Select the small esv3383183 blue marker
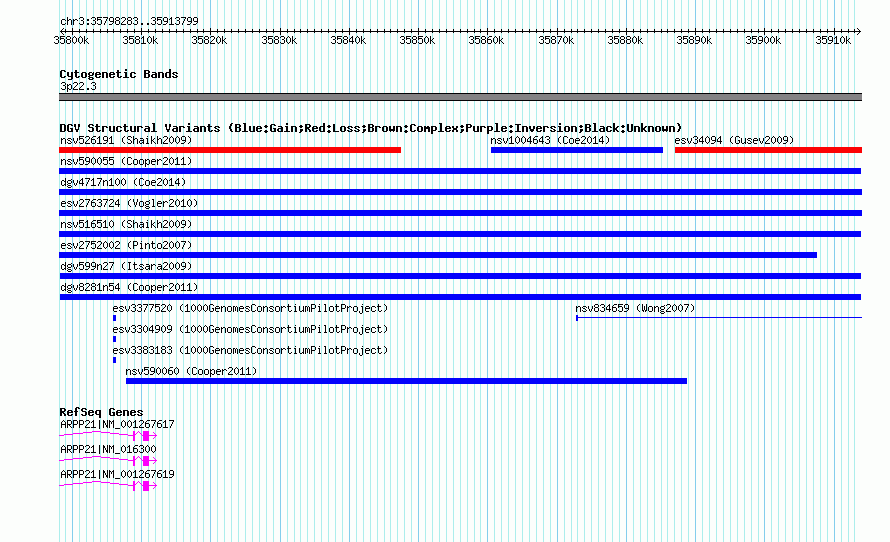Viewport: 890px width, 542px height. pyautogui.click(x=114, y=360)
